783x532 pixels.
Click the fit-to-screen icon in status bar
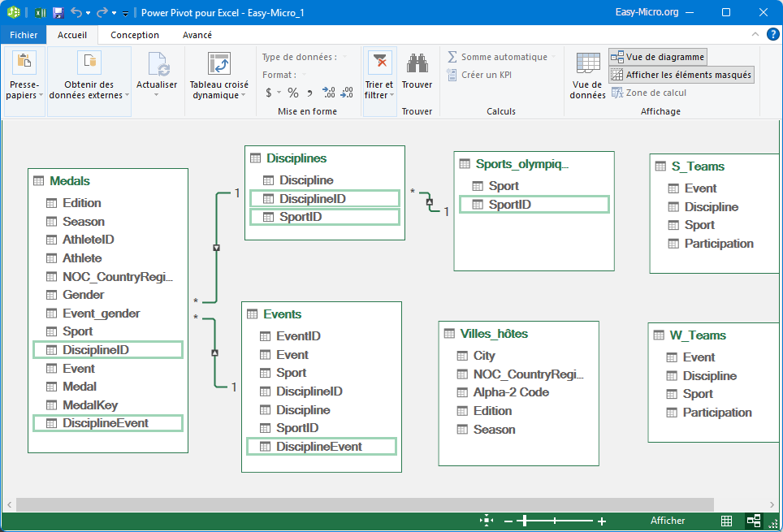pos(487,521)
